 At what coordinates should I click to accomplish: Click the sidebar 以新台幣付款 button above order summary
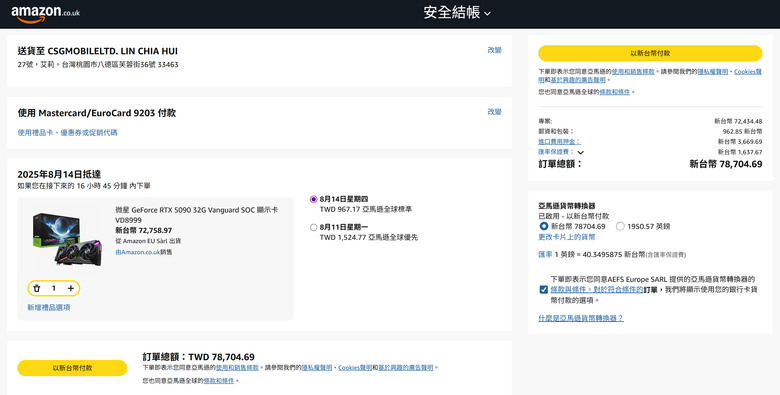[x=650, y=53]
